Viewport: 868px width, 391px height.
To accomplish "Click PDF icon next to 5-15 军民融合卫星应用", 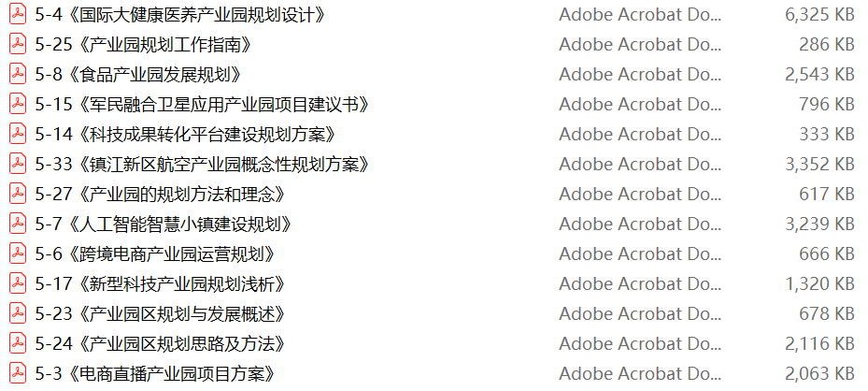I will [18, 104].
